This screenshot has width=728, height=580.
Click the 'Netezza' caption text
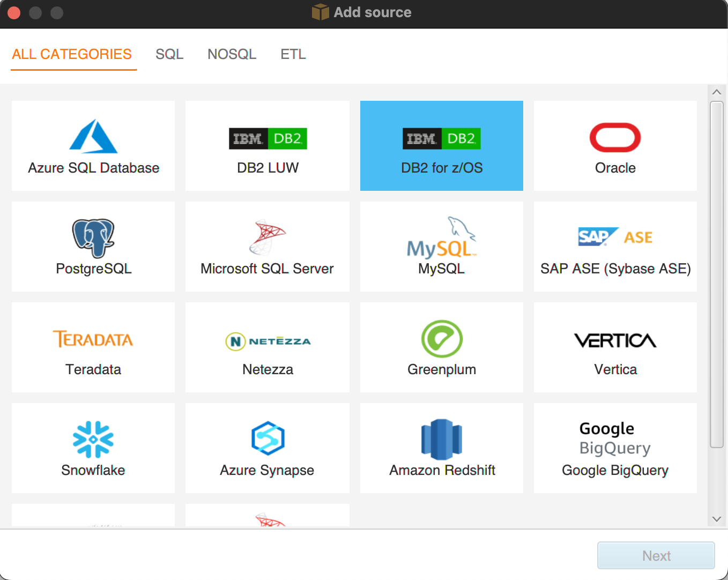pos(268,369)
